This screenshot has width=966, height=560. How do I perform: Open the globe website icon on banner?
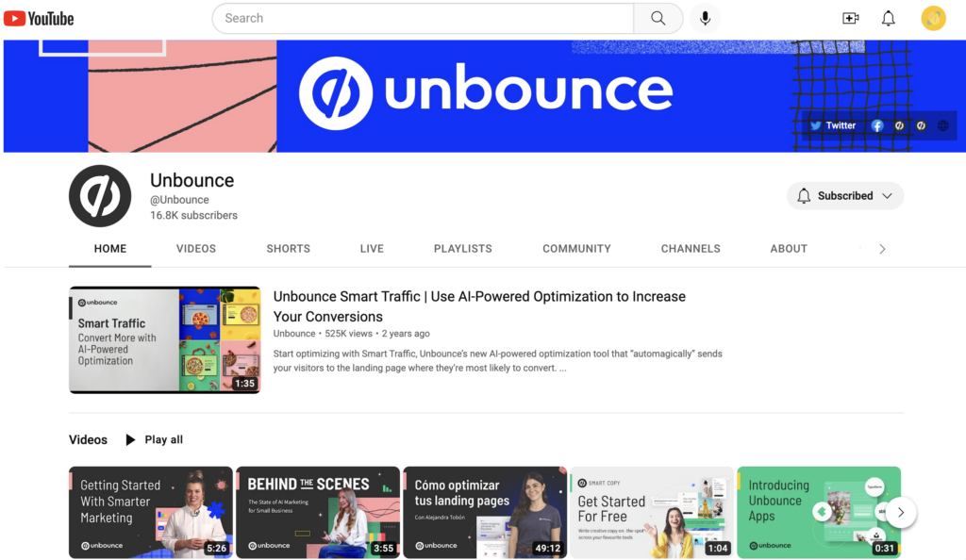point(943,125)
